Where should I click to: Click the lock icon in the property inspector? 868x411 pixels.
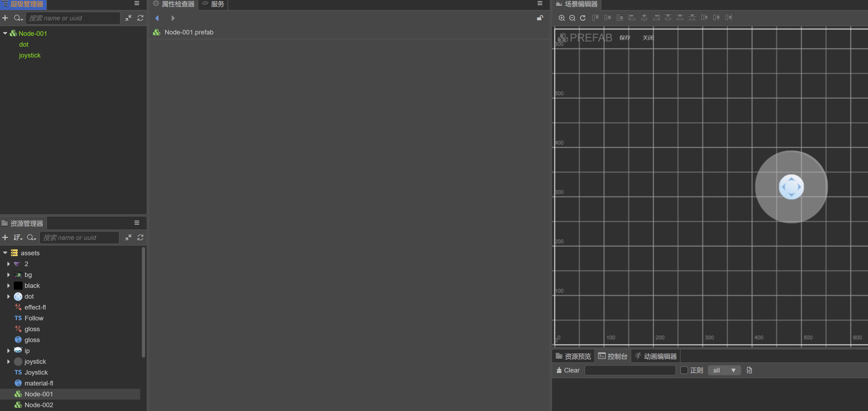pyautogui.click(x=540, y=18)
